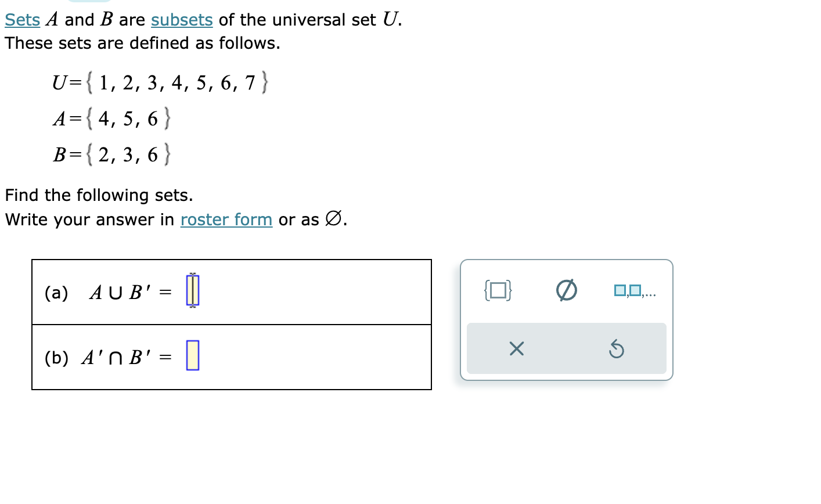Open the subsets definition link
This screenshot has height=504, width=821.
[182, 19]
